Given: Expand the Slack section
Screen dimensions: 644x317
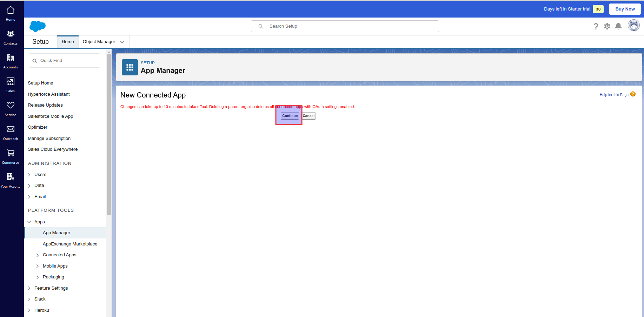Looking at the screenshot, I should click(x=29, y=299).
